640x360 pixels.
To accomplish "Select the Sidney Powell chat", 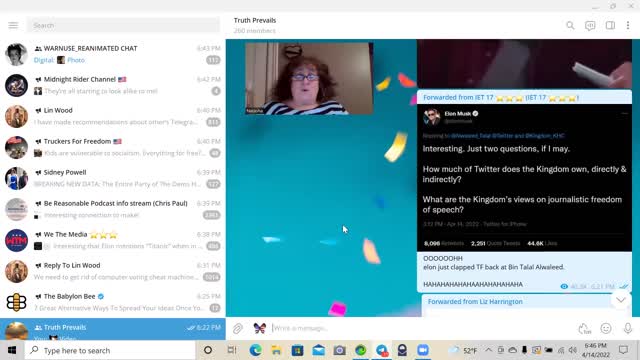I will (x=113, y=178).
